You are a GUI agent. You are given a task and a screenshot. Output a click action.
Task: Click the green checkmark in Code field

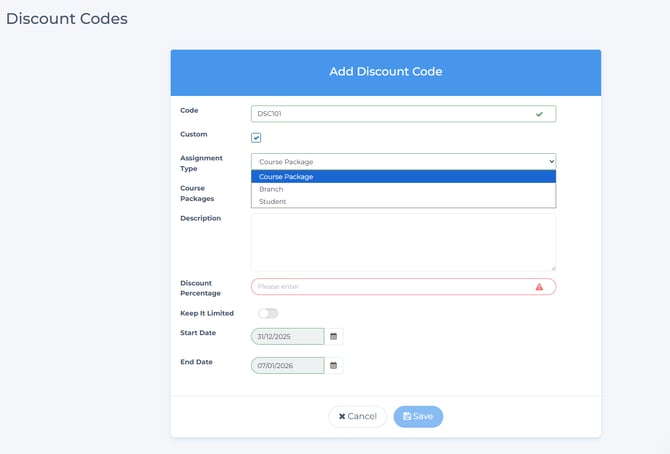[539, 114]
